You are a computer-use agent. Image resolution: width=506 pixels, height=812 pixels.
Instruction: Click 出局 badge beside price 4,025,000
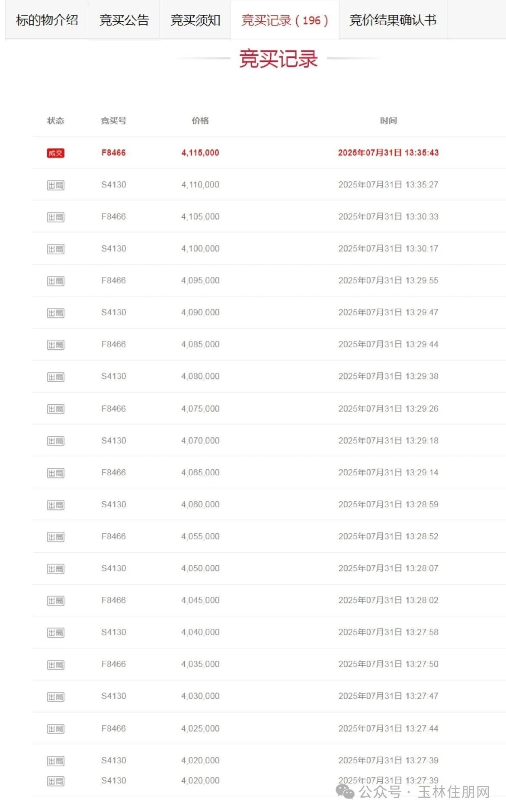tap(55, 729)
